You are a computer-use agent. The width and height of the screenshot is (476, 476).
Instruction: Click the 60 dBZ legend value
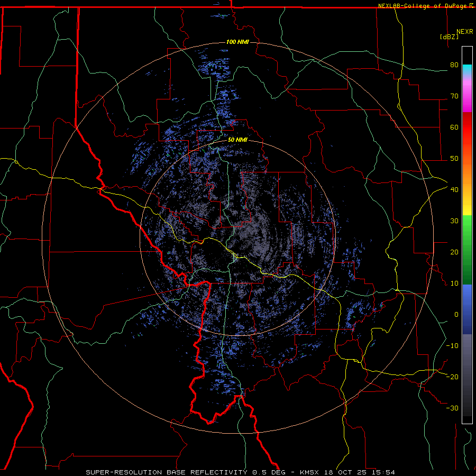point(454,127)
